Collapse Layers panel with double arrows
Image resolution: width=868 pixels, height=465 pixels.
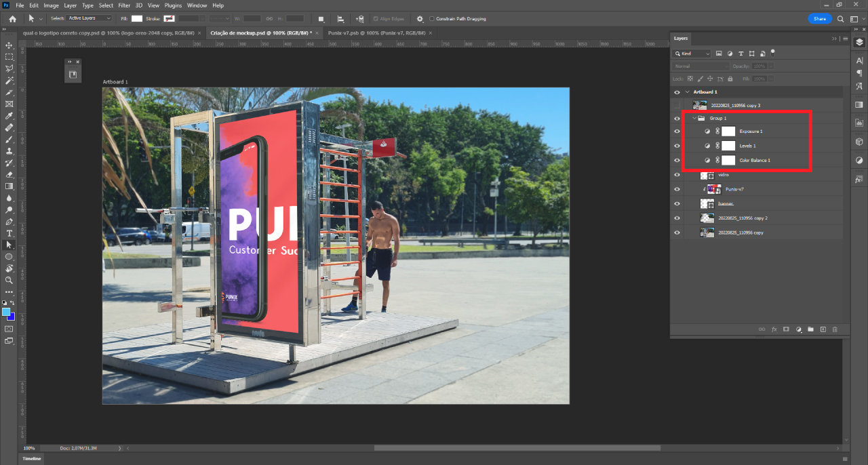(x=834, y=39)
